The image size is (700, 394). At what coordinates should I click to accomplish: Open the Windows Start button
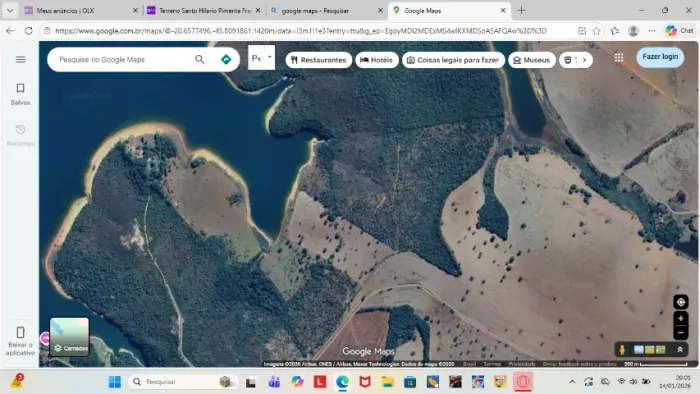coord(115,382)
